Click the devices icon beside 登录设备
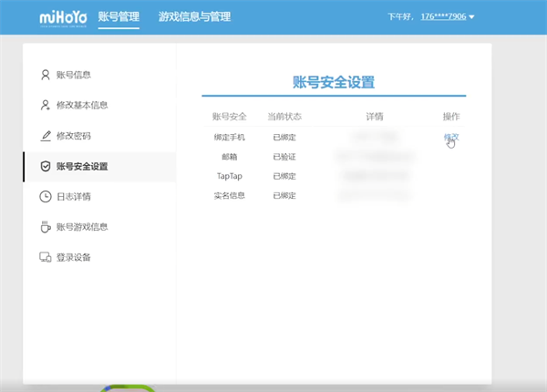Screen dimensions: 547x392 pos(46,257)
